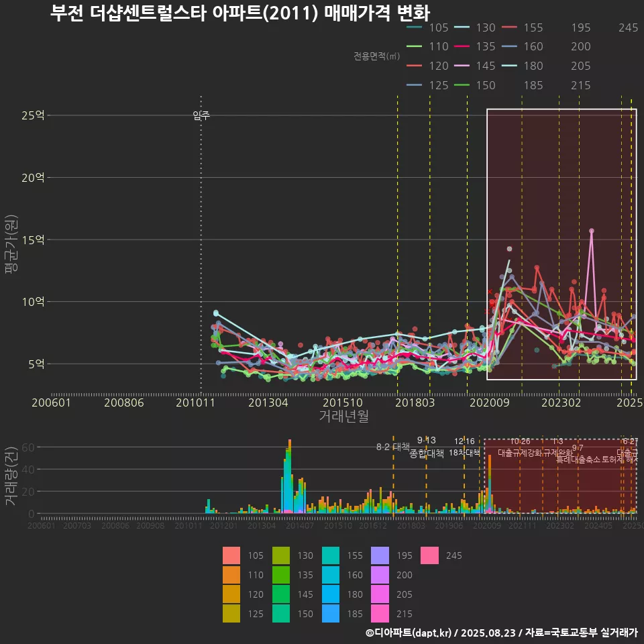Click the 155 entry in the top line legend
Image resolution: width=644 pixels, height=644 pixels.
pyautogui.click(x=523, y=28)
